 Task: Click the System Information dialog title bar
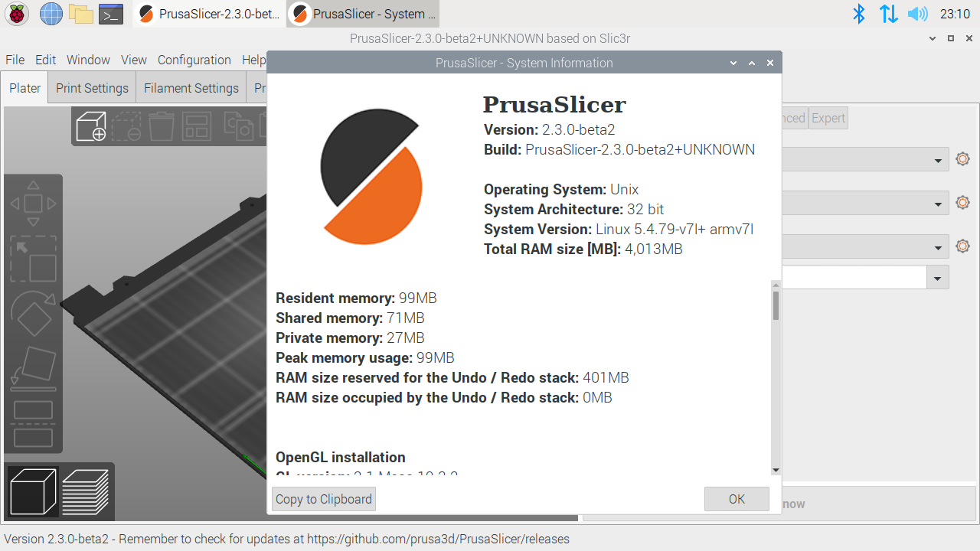pos(524,63)
